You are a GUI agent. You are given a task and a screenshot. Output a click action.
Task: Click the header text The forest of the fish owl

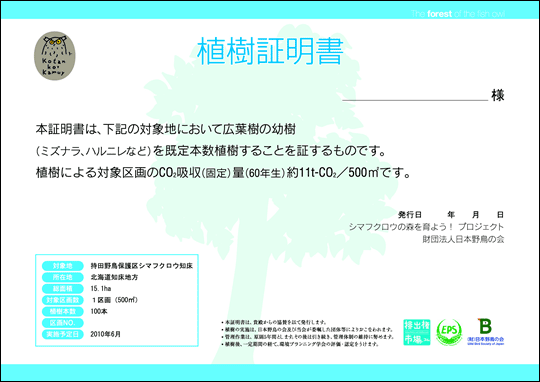(x=458, y=14)
